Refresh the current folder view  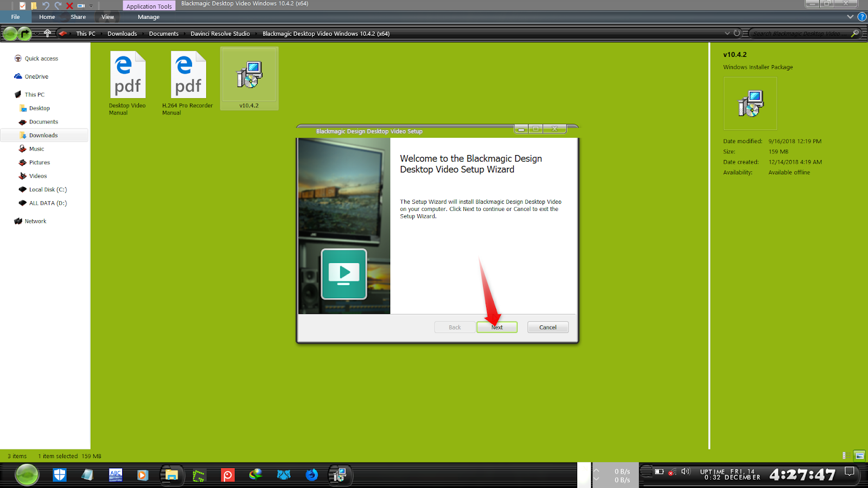tap(737, 33)
